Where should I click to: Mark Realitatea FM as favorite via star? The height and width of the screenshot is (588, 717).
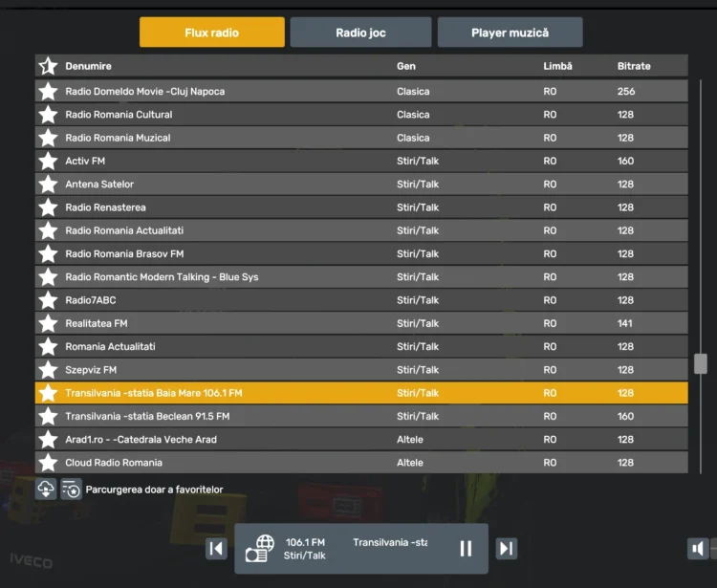coord(48,323)
